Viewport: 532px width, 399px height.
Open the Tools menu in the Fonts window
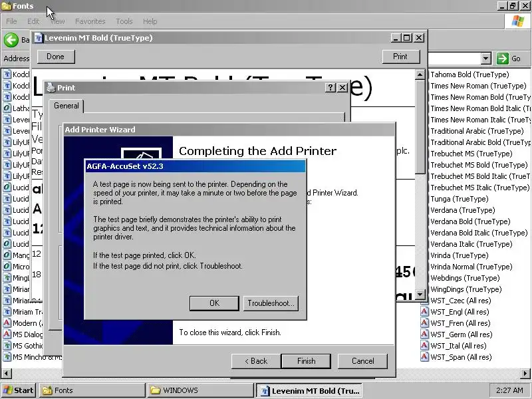tap(124, 21)
